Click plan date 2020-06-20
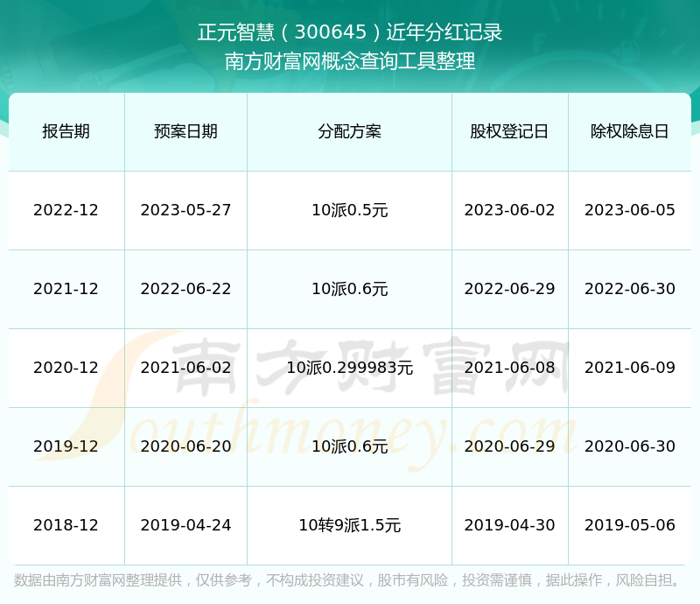 tap(185, 446)
